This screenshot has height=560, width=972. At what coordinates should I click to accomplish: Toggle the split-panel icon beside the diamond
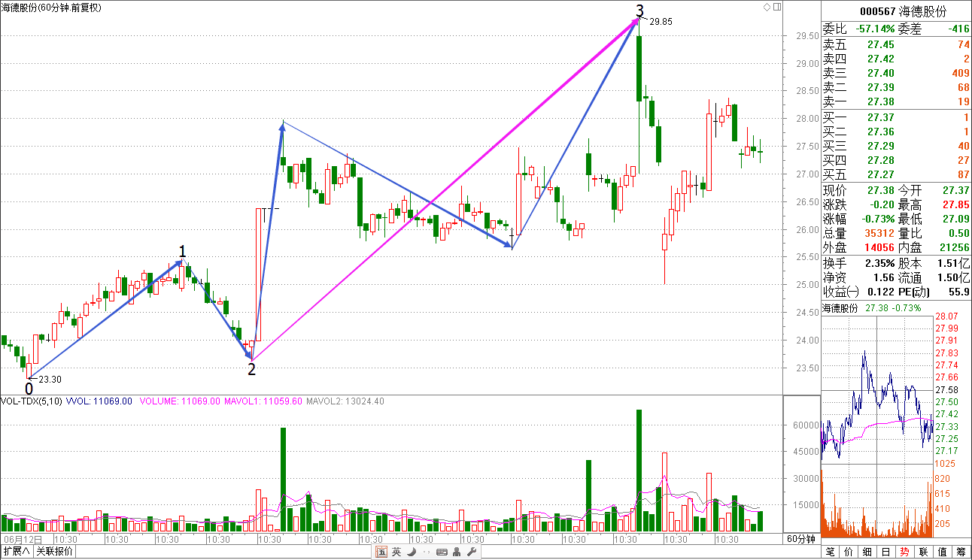777,7
